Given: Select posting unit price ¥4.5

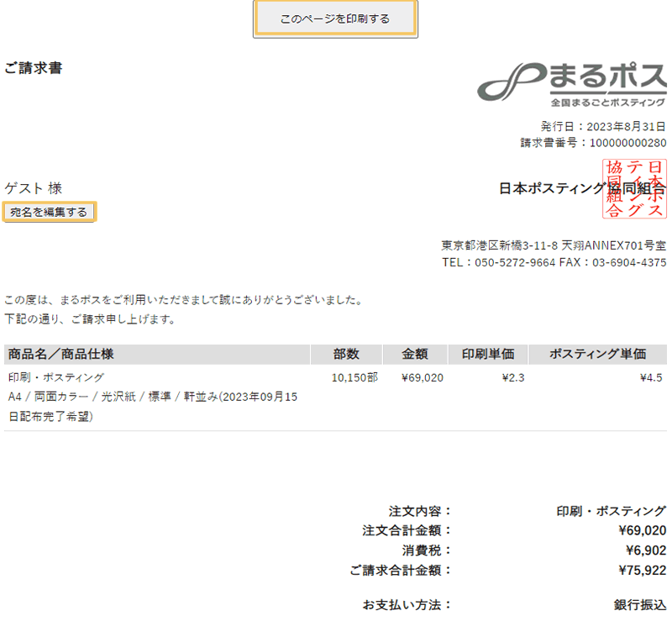Looking at the screenshot, I should pos(651,377).
